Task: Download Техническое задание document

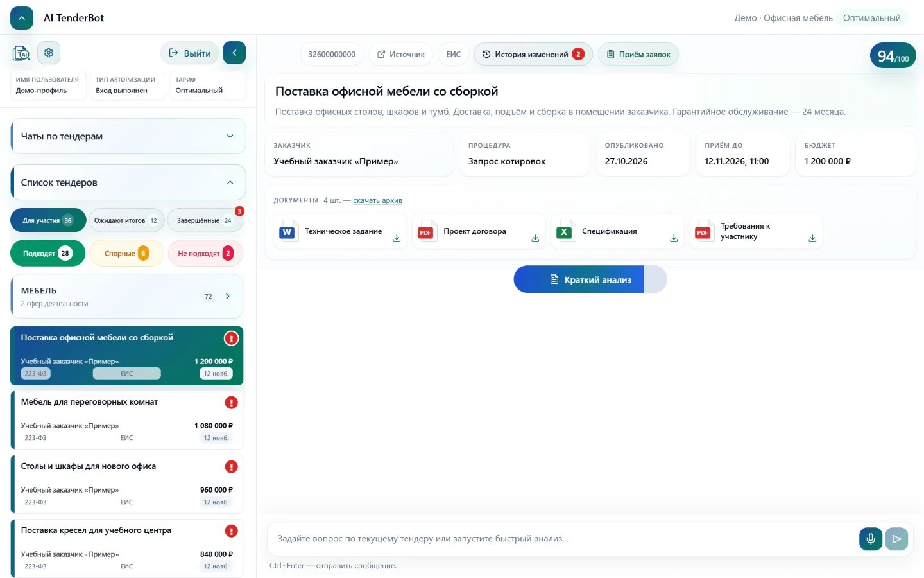Action: [x=397, y=238]
